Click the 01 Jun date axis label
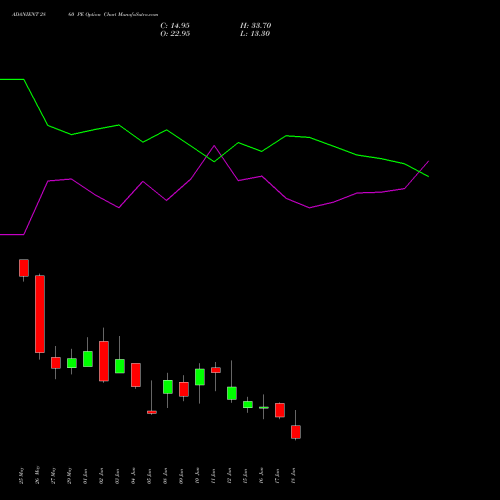 pos(86,475)
